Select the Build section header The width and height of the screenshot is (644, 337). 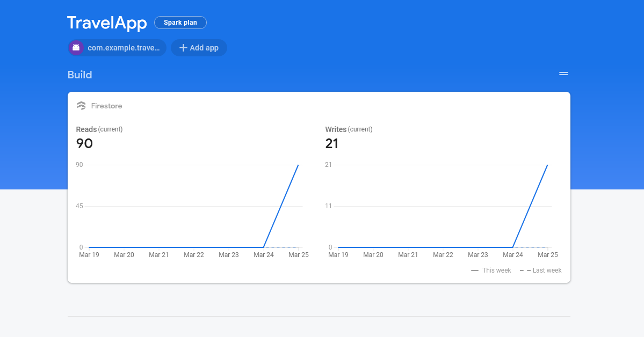(x=79, y=75)
